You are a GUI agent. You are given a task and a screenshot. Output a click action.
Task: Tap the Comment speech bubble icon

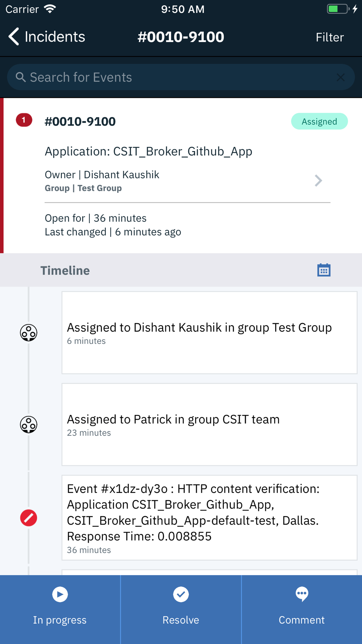pos(302,594)
